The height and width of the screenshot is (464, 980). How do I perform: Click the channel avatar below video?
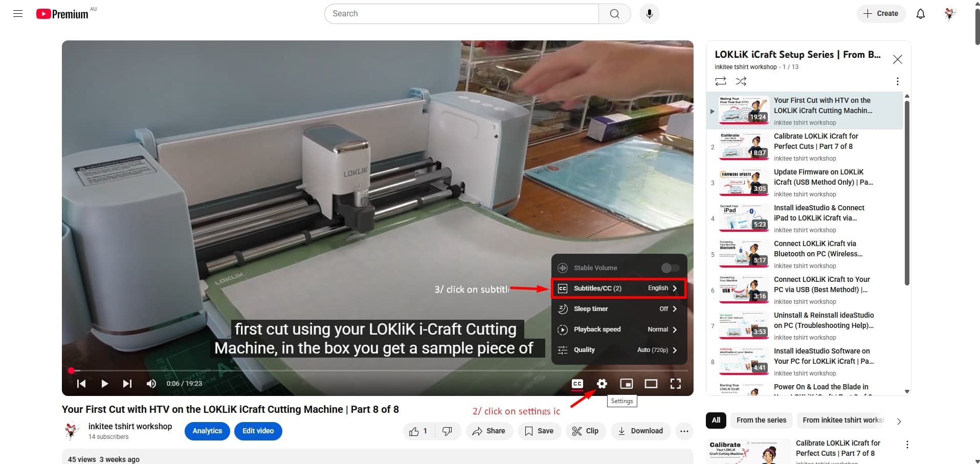pos(71,431)
